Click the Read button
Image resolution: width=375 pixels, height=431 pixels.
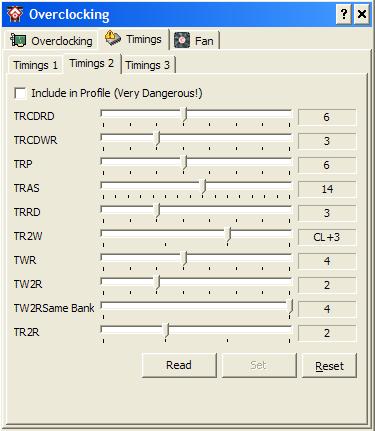179,365
